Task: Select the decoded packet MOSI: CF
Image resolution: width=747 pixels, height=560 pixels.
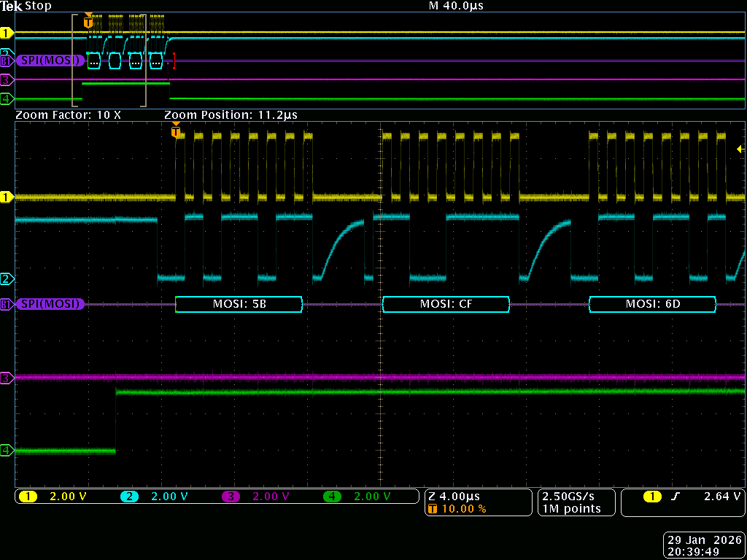Action: 446,304
